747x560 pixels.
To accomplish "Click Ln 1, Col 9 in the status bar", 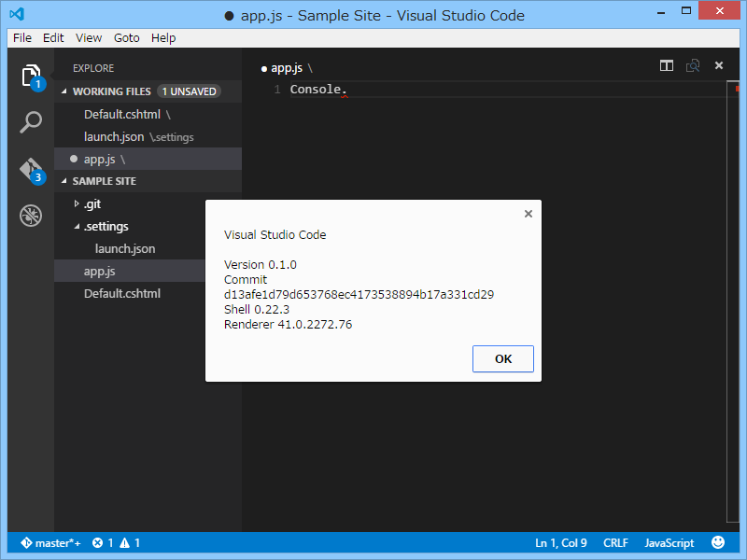I will pyautogui.click(x=561, y=542).
